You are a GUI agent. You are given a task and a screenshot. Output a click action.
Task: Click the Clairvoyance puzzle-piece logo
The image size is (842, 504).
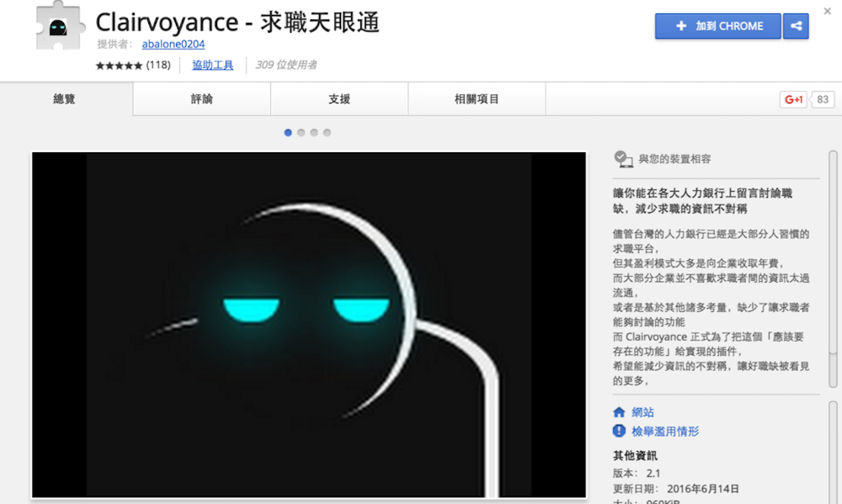[57, 26]
